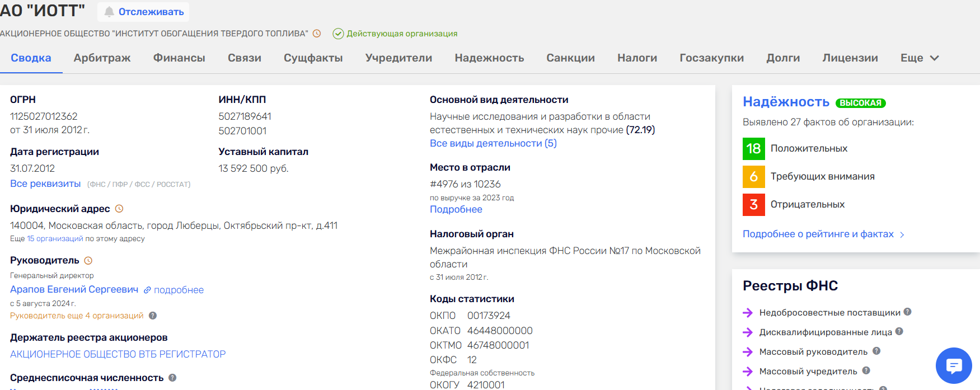The width and height of the screenshot is (980, 390).
Task: Open history clock icon beside full company name
Action: point(317,34)
